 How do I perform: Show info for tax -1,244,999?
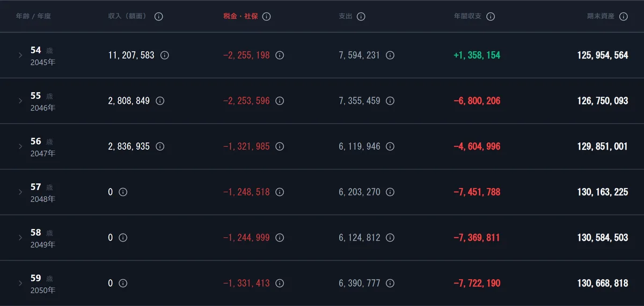pyautogui.click(x=280, y=238)
